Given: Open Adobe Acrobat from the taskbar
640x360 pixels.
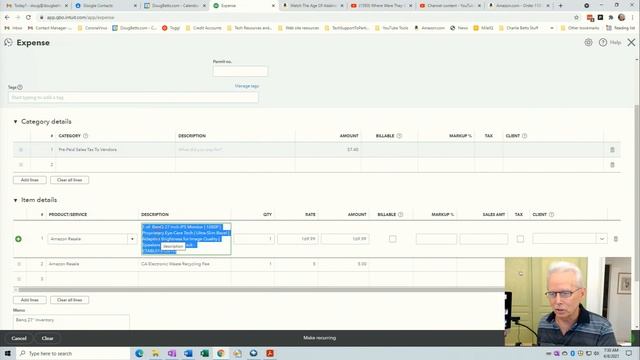Looking at the screenshot, I should [x=270, y=353].
